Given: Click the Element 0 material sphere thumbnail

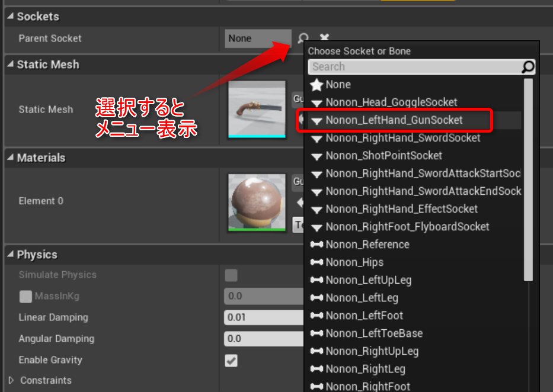Looking at the screenshot, I should pos(257,203).
